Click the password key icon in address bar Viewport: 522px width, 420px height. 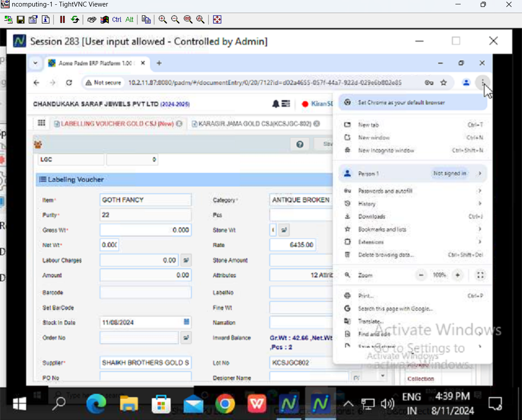pos(428,83)
